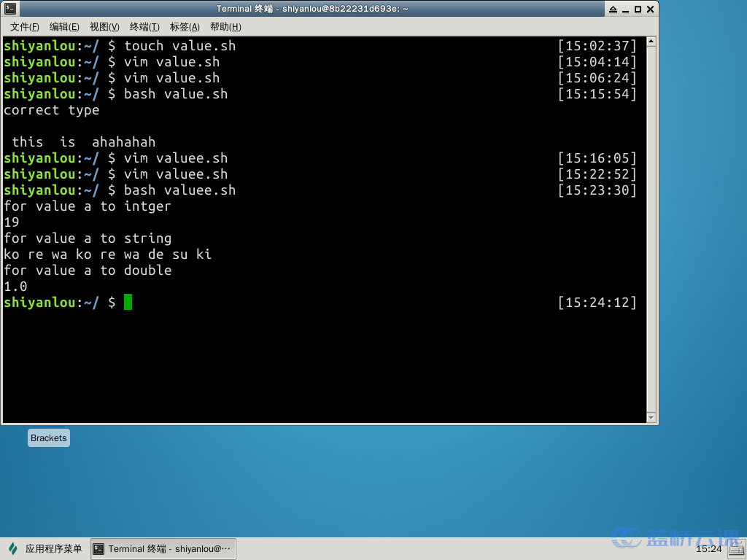Open the 应用程序菜单 applications menu
Image resolution: width=747 pixels, height=560 pixels.
pyautogui.click(x=45, y=549)
